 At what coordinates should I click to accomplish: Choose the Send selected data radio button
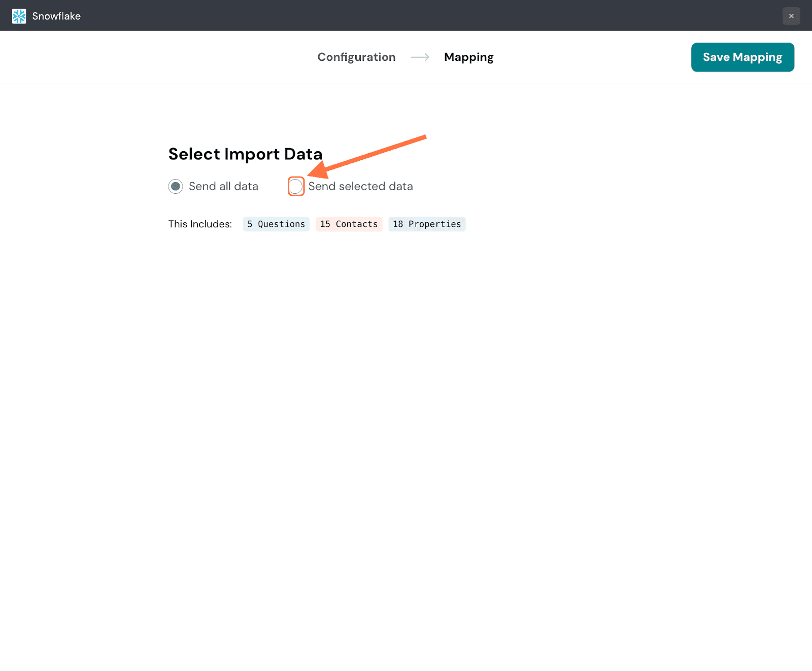tap(296, 187)
